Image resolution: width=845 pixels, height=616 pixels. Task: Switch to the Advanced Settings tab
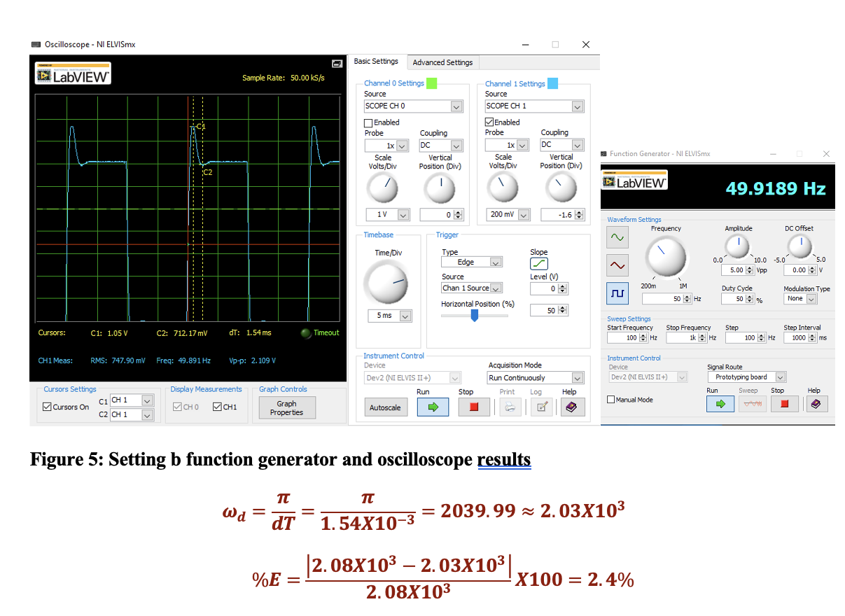(x=442, y=62)
